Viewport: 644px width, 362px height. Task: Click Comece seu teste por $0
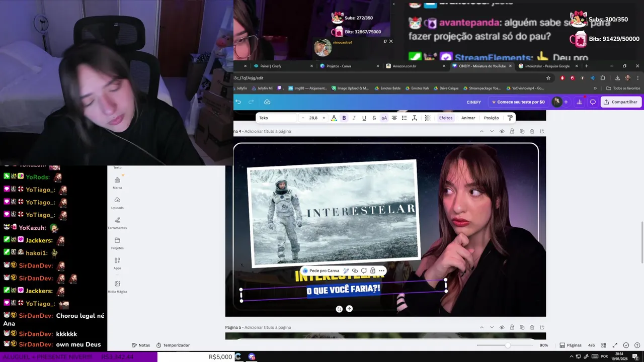[518, 102]
